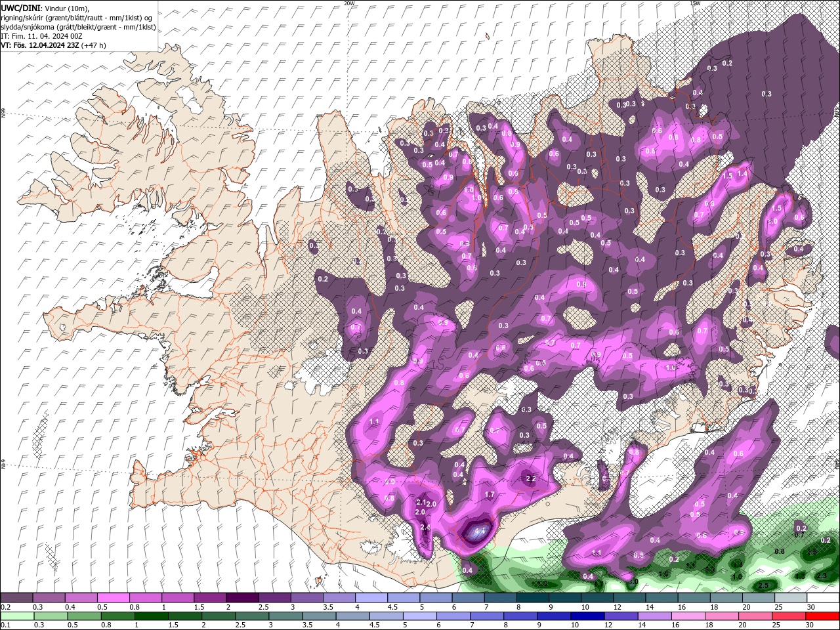This screenshot has width=840, height=630.
Task: Click the upper scale dark teal swatch between 8 and 9
Action: pos(533,598)
